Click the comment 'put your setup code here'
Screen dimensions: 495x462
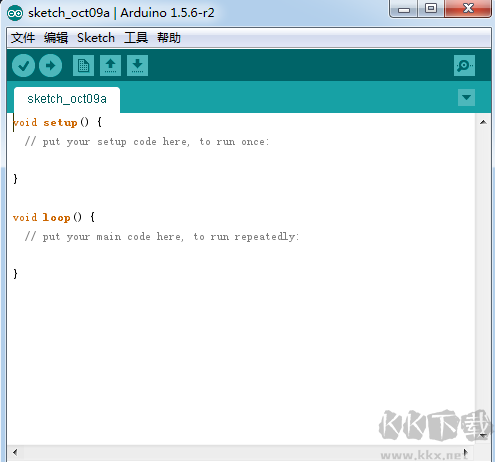116,142
